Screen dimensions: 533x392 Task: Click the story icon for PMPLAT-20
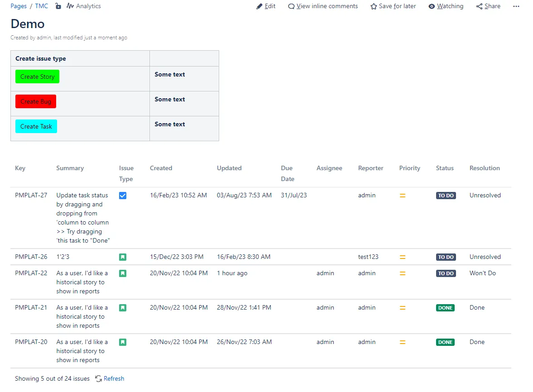[123, 342]
